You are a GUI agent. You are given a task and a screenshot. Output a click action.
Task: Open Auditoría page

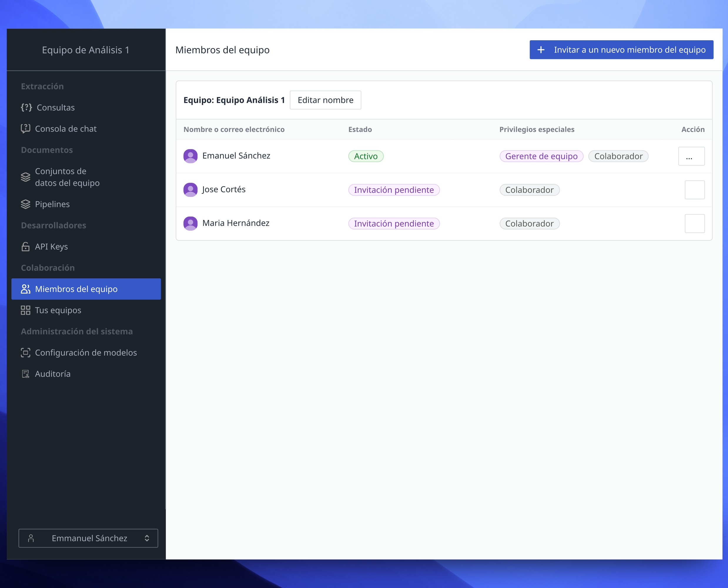86,374
